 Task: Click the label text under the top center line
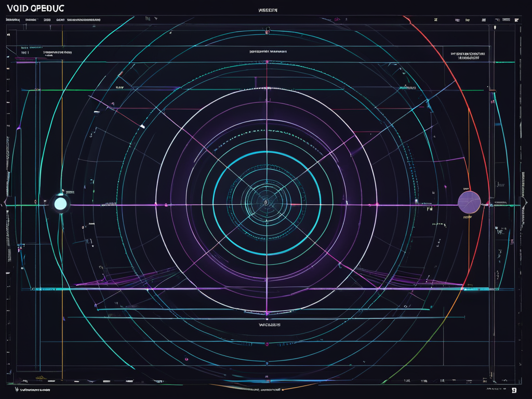coord(269,52)
